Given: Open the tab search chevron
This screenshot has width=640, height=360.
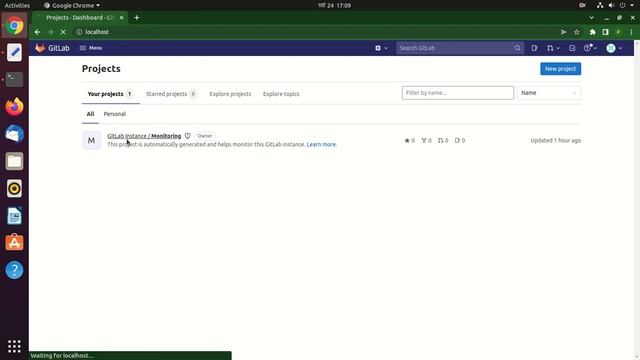Looking at the screenshot, I should coord(591,18).
